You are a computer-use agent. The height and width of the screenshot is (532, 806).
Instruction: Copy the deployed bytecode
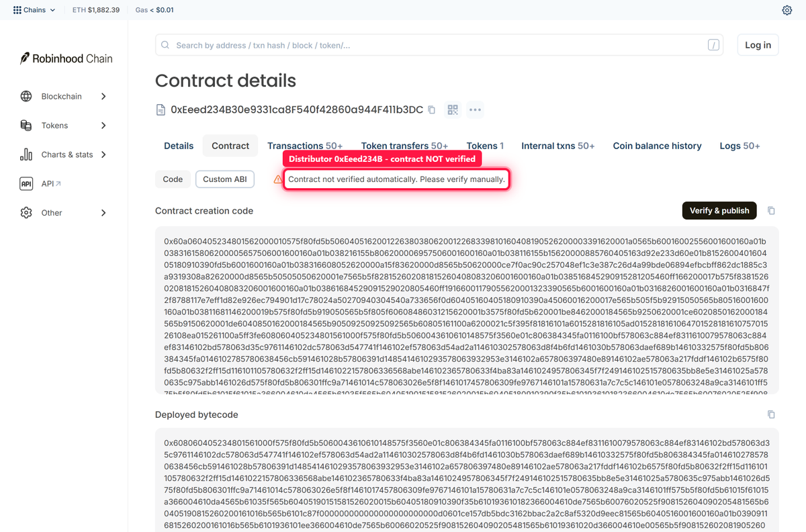(x=771, y=414)
